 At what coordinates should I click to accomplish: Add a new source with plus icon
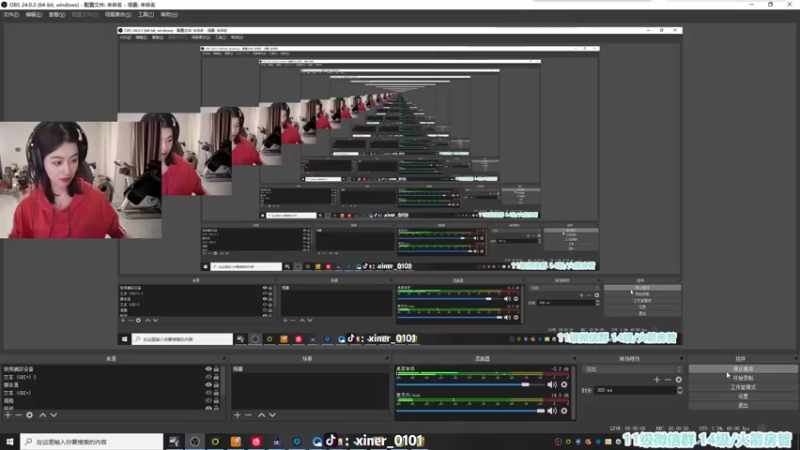tap(8, 415)
